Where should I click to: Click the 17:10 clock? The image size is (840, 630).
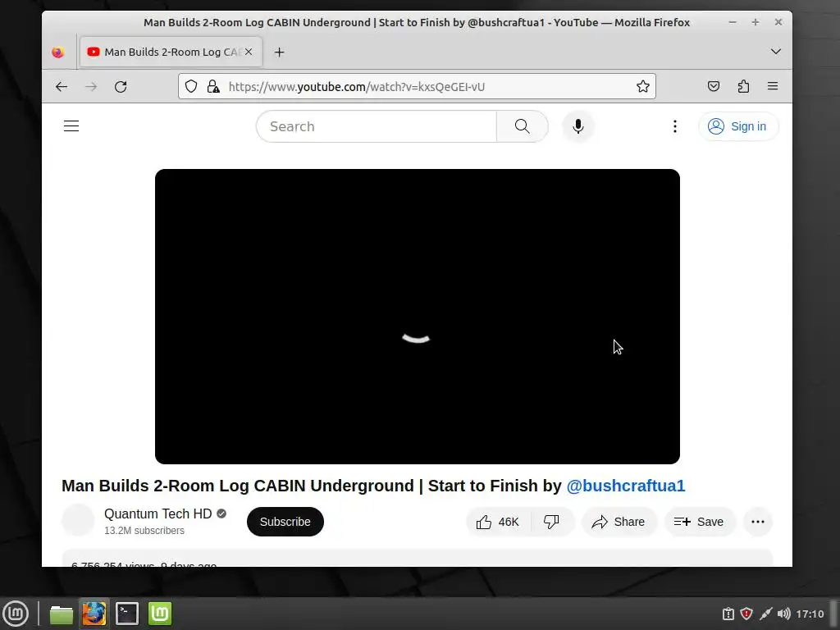point(810,614)
